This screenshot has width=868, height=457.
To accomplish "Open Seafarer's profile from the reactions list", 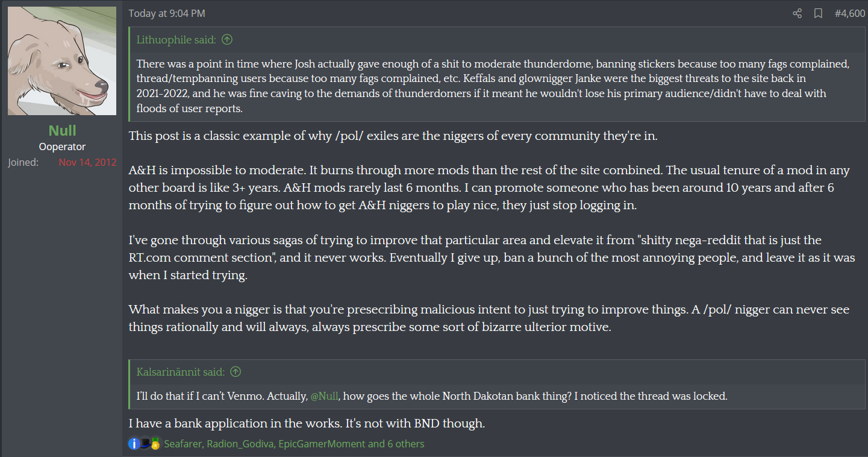I will pyautogui.click(x=183, y=444).
